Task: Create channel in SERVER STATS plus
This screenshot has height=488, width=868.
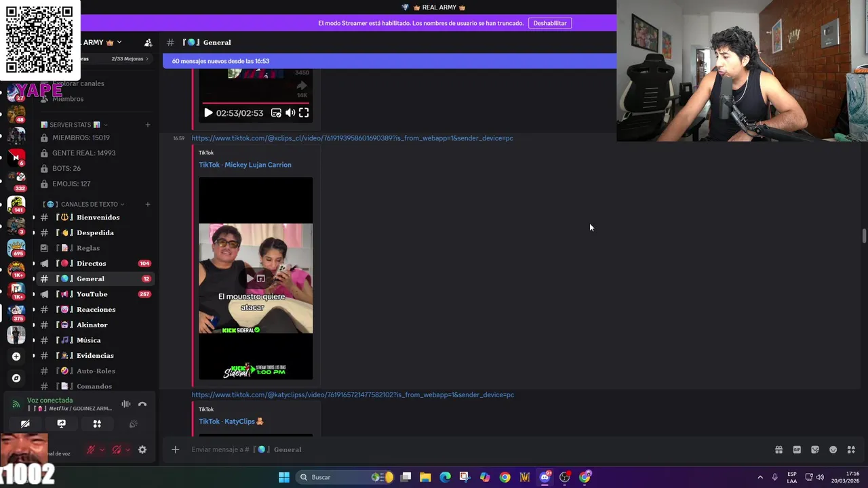Action: tap(148, 125)
